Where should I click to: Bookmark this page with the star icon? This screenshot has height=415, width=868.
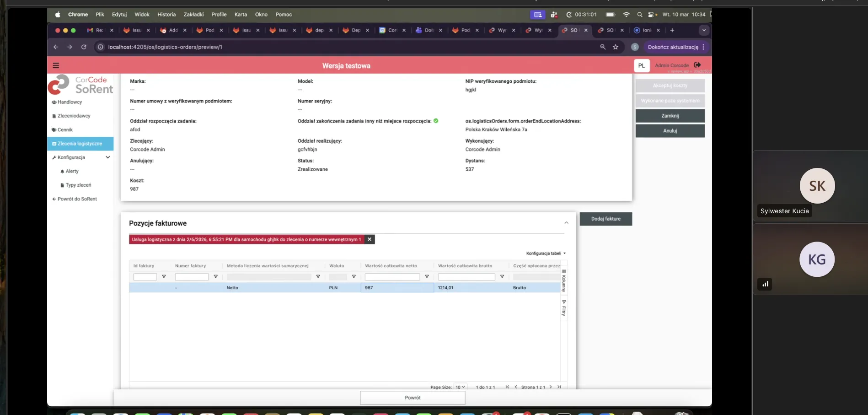(616, 47)
